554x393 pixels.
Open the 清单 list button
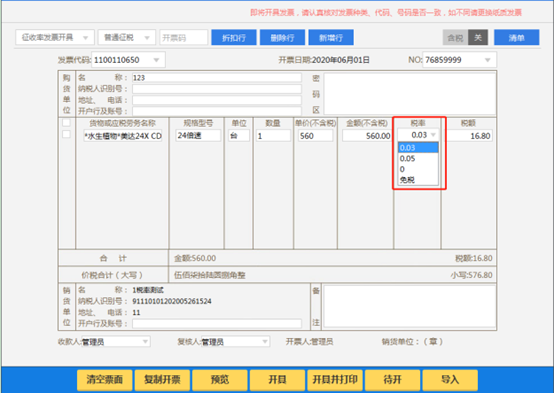pos(516,37)
